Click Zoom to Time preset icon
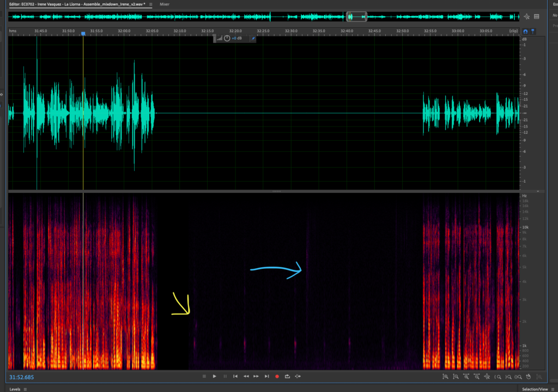558x392 pixels. click(x=529, y=377)
